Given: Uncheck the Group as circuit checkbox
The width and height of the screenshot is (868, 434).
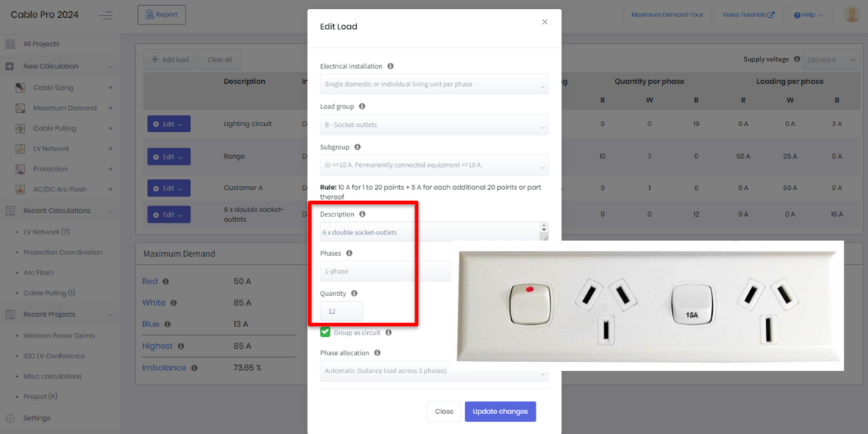Looking at the screenshot, I should (x=325, y=332).
